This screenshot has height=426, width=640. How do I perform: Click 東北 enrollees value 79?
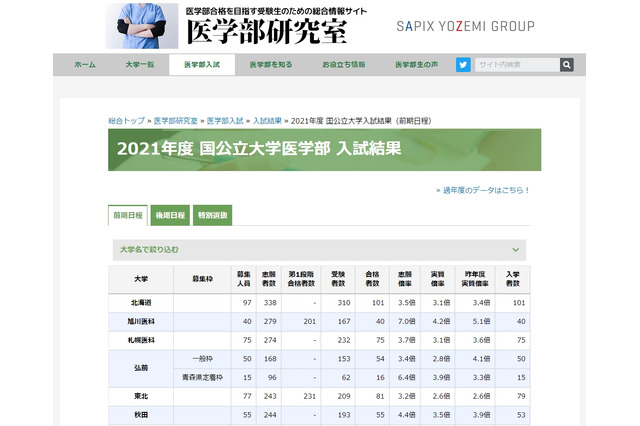click(521, 396)
